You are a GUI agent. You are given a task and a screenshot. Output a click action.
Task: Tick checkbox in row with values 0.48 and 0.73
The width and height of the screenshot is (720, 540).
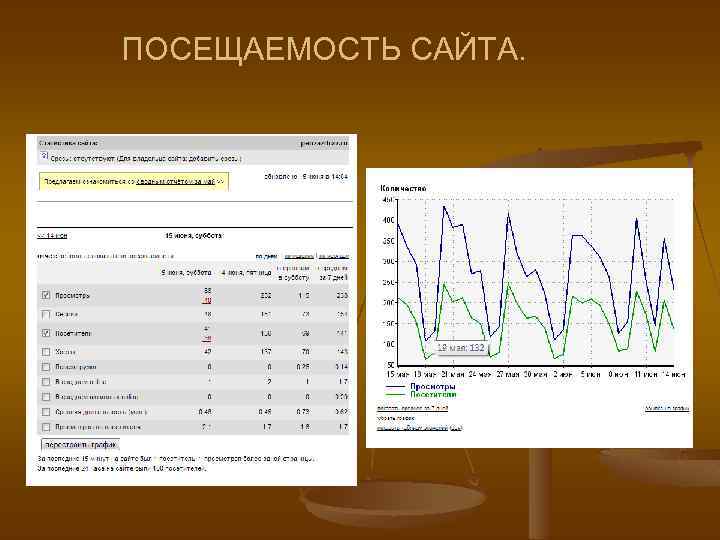coord(45,412)
